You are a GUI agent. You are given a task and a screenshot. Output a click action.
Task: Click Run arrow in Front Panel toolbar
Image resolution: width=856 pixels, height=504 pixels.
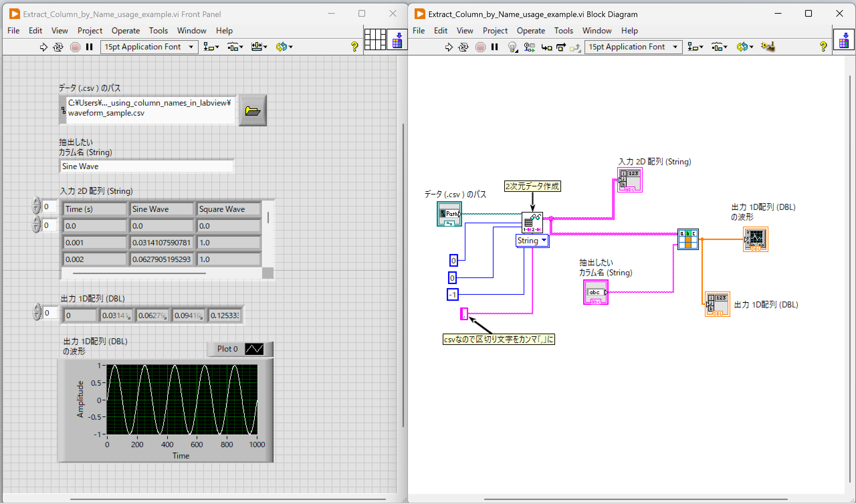(x=43, y=47)
